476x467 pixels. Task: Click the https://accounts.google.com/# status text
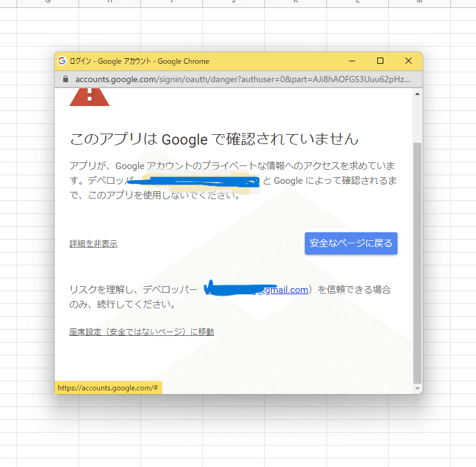coord(108,388)
